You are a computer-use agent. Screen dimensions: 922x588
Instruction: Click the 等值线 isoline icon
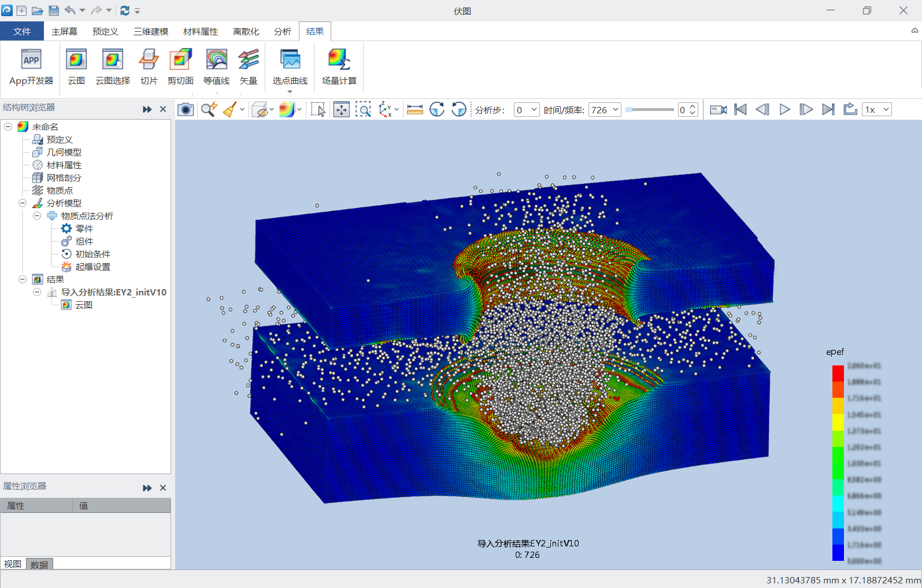click(x=216, y=66)
